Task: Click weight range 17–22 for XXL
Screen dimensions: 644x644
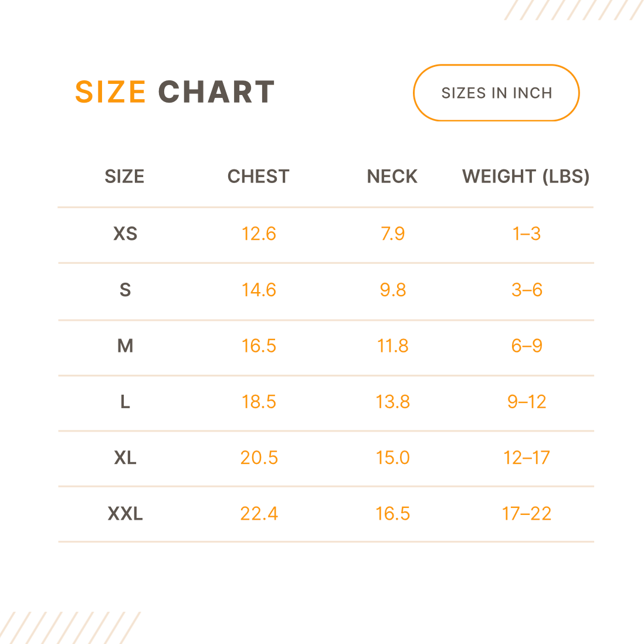Action: point(527,514)
